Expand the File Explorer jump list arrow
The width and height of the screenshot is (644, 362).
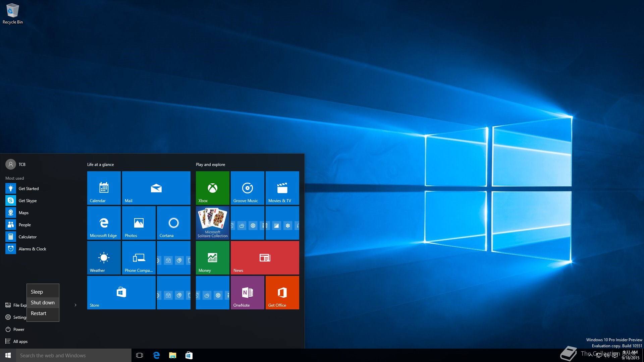75,305
